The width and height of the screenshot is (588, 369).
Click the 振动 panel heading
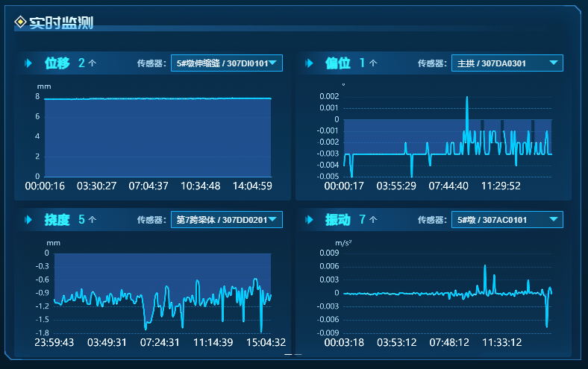point(338,220)
